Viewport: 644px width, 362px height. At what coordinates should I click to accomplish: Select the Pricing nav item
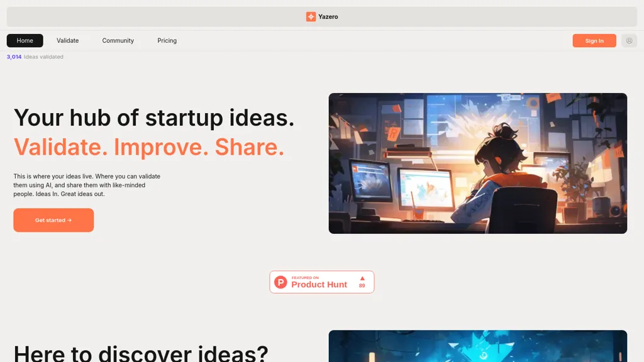(167, 41)
